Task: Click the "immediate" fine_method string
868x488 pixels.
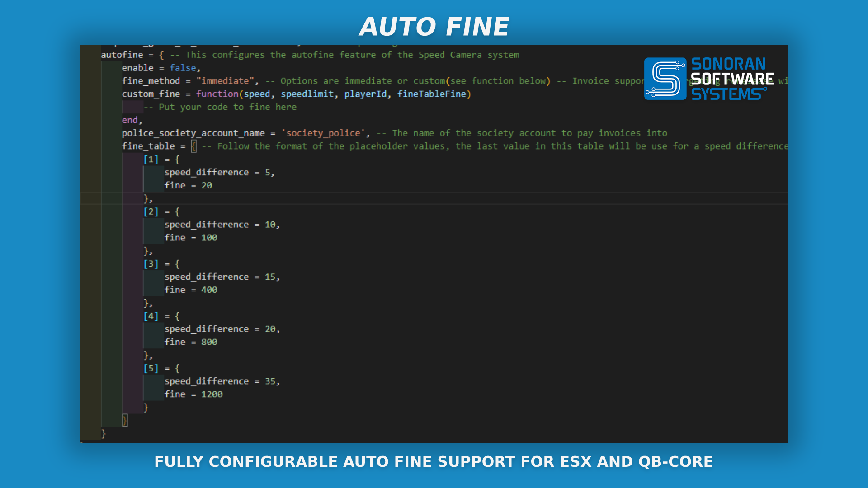Action: click(x=225, y=81)
